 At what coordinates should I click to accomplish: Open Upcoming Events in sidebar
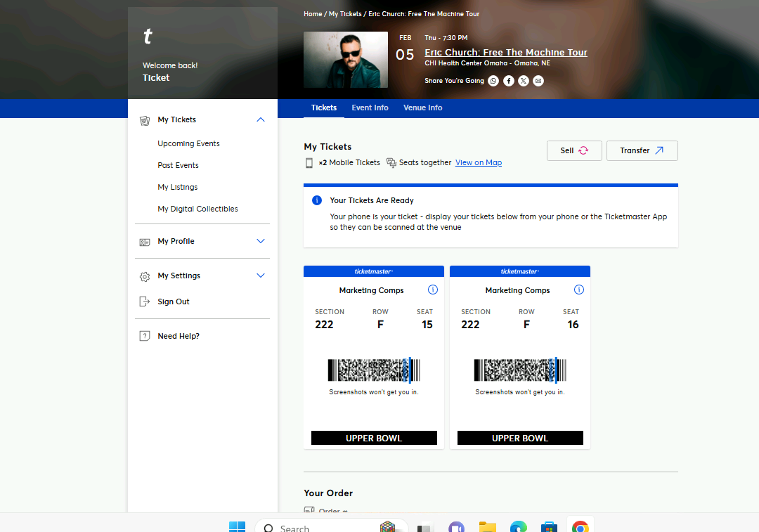188,143
